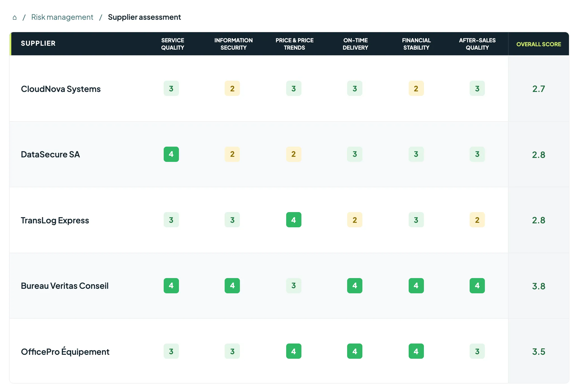Click the Supplier column header

point(38,43)
